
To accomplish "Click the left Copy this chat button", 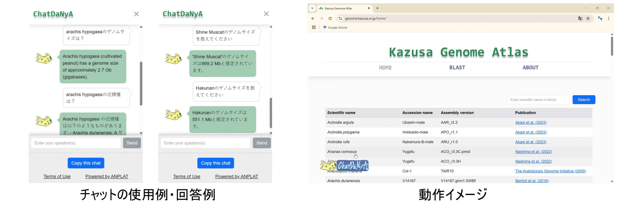I will pos(86,163).
